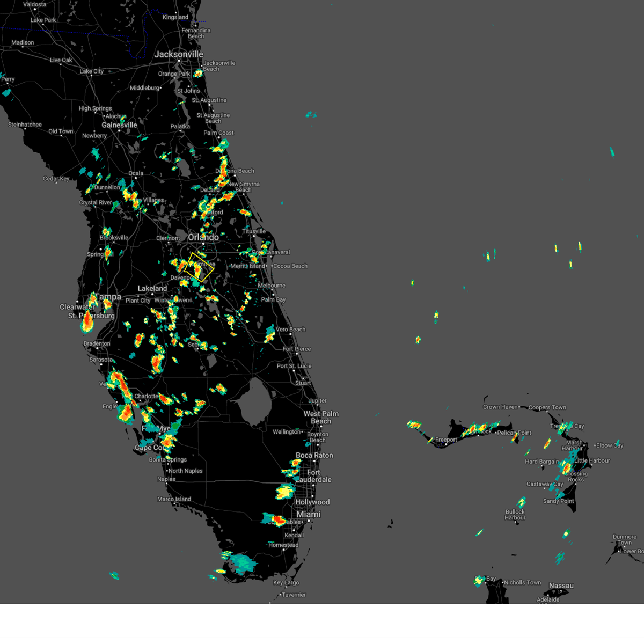This screenshot has height=644, width=644.
Task: Select the Vero Beach marker dot
Action: (x=290, y=334)
